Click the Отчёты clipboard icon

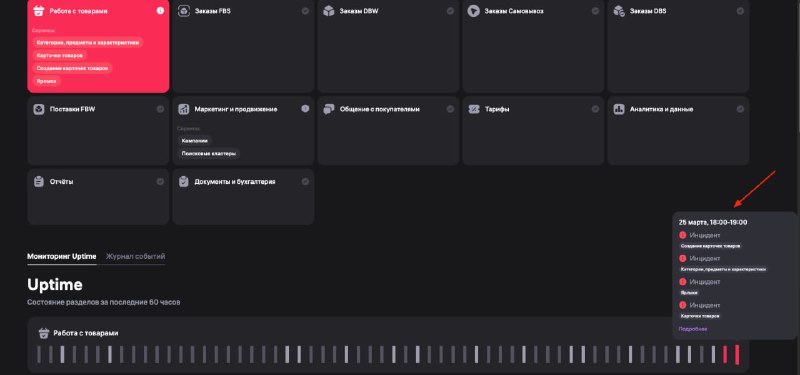pos(39,182)
